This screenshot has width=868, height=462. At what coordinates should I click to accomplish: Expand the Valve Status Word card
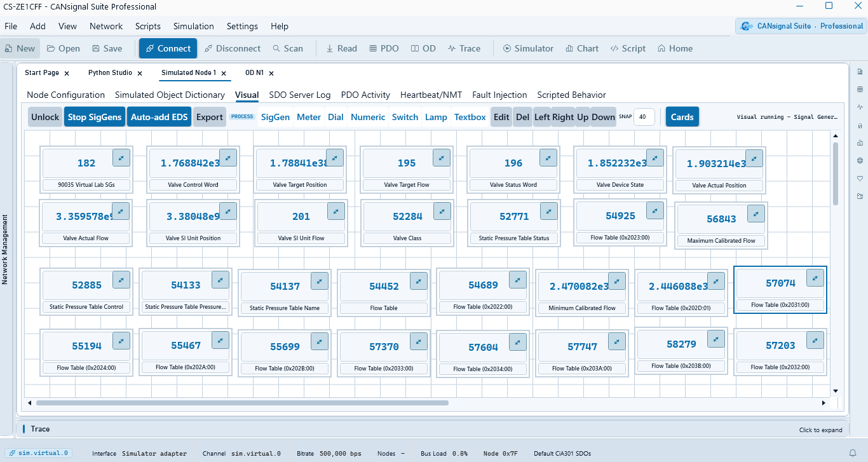[x=548, y=158]
